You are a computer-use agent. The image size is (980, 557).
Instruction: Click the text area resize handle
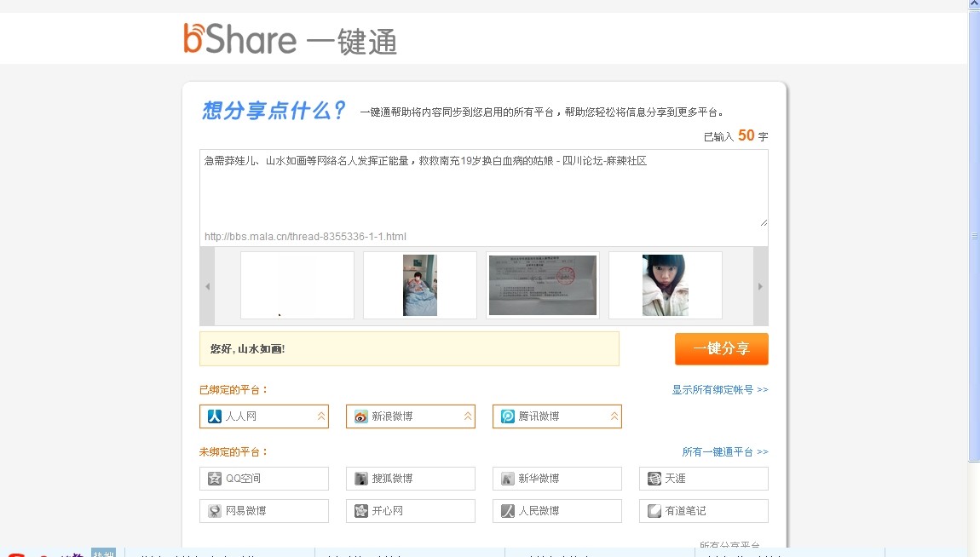(x=764, y=222)
